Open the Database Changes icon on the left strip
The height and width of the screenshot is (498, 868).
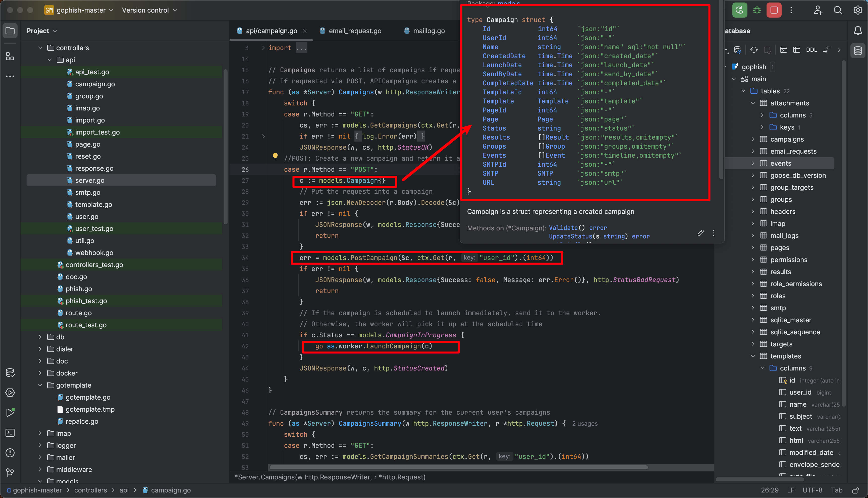[x=10, y=372]
